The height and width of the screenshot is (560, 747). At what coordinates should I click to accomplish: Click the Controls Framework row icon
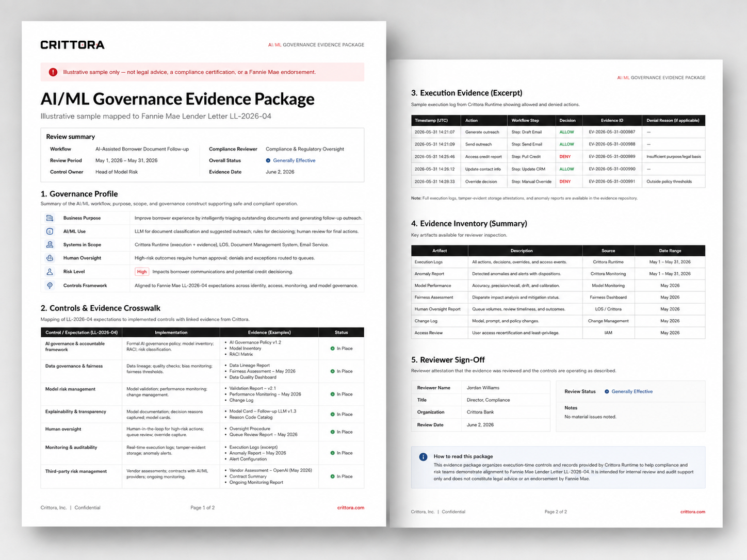[x=50, y=286]
